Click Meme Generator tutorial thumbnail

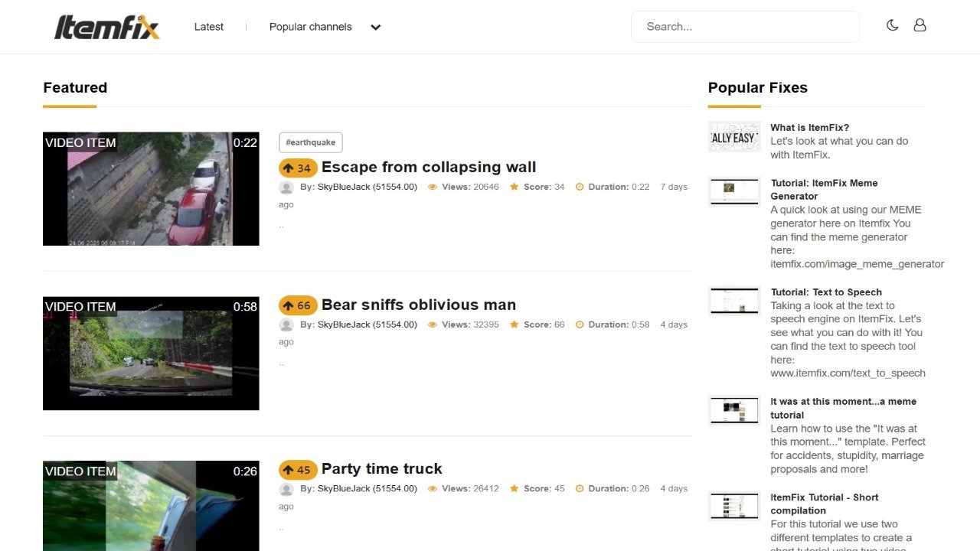click(x=734, y=191)
